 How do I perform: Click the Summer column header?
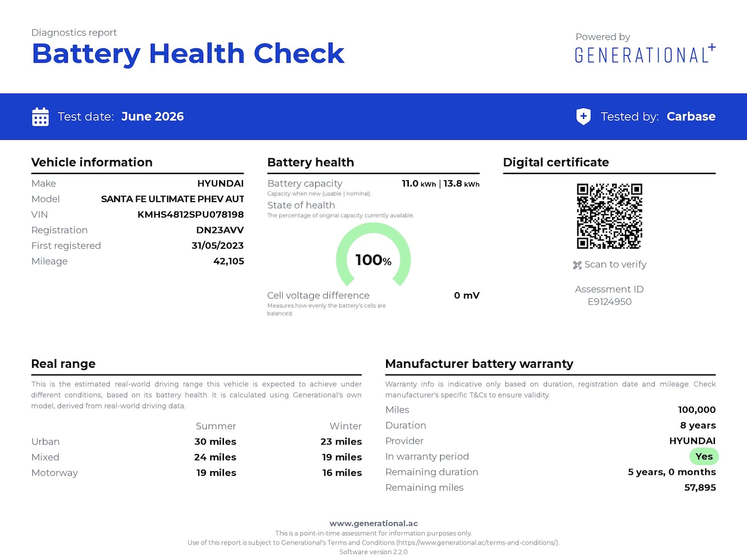pos(216,426)
